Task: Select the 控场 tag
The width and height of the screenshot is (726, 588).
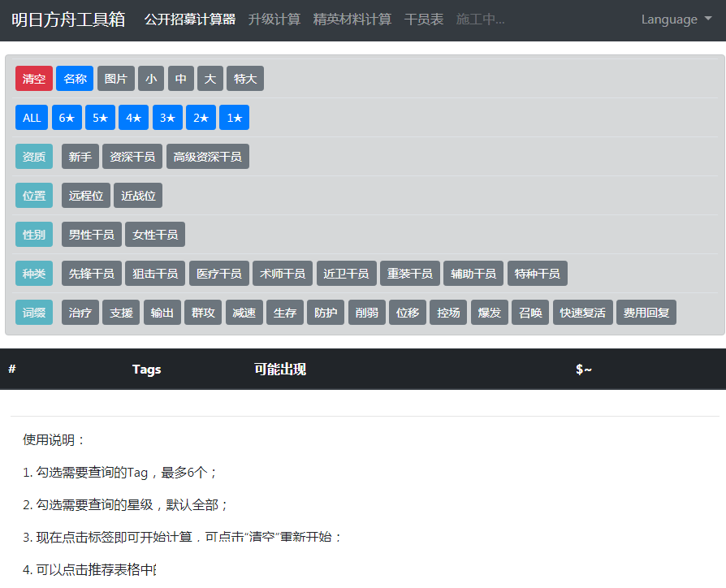Action: tap(448, 313)
